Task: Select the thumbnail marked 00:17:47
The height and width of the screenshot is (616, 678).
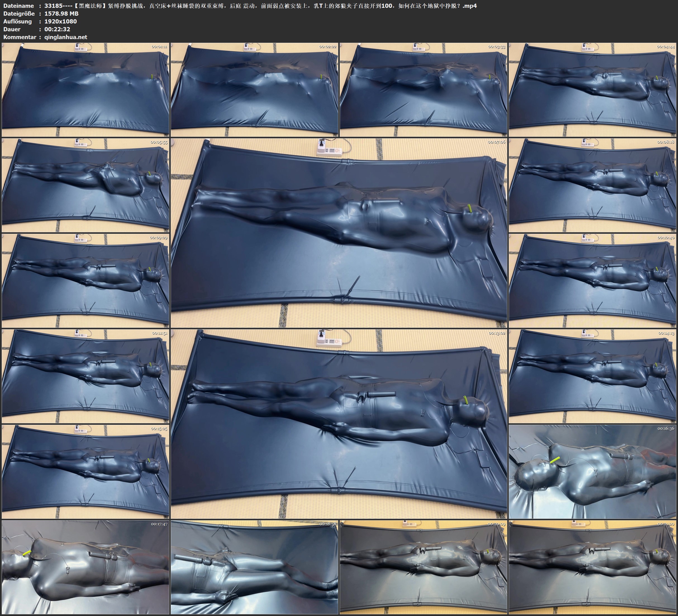Action: (x=85, y=567)
